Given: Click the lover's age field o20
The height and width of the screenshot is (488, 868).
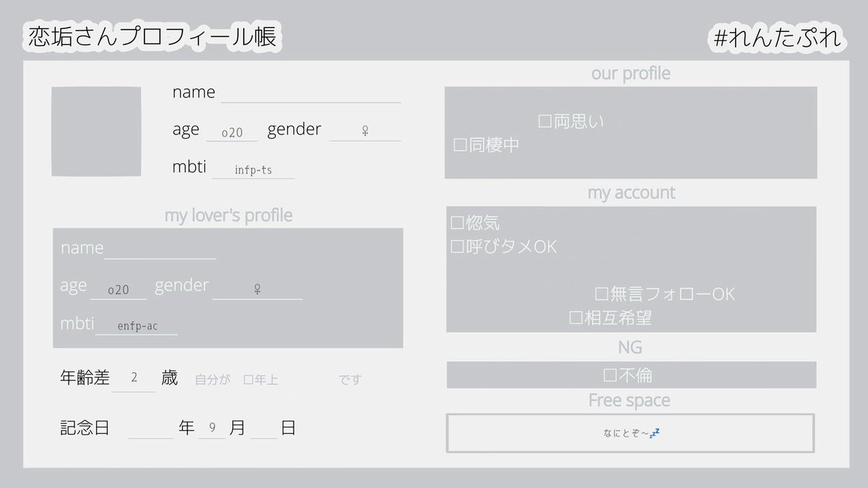Looking at the screenshot, I should tap(118, 289).
